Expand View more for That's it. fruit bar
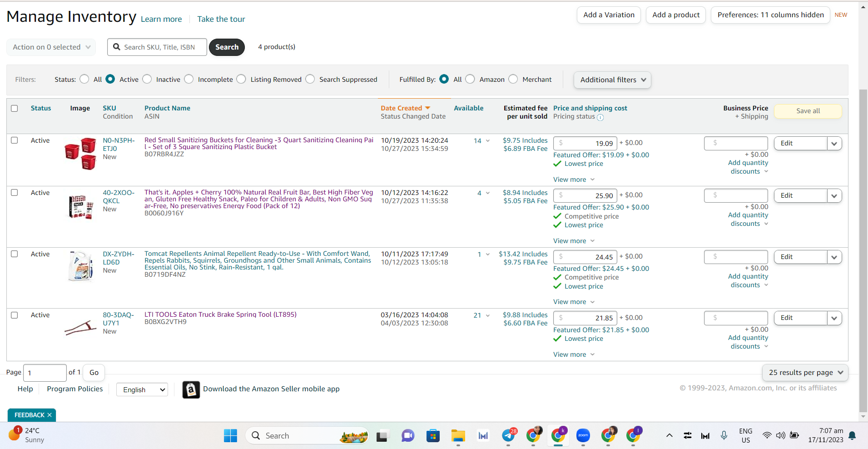The width and height of the screenshot is (868, 449). coord(574,241)
